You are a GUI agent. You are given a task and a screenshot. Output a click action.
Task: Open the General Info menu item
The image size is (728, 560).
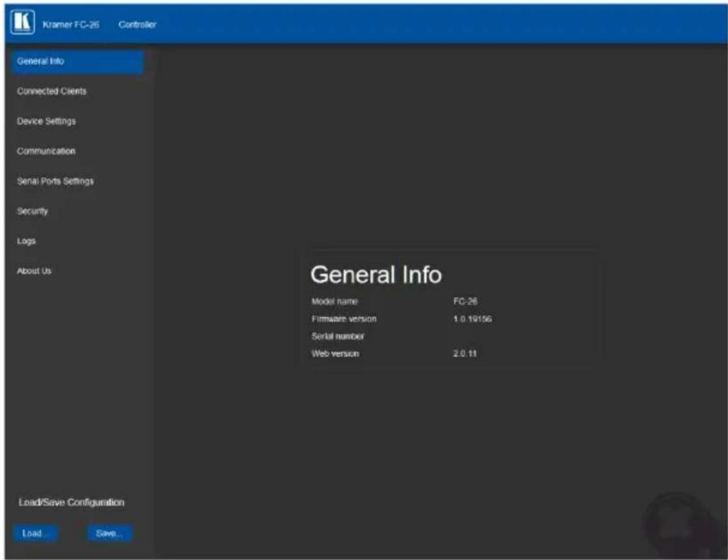pyautogui.click(x=77, y=62)
